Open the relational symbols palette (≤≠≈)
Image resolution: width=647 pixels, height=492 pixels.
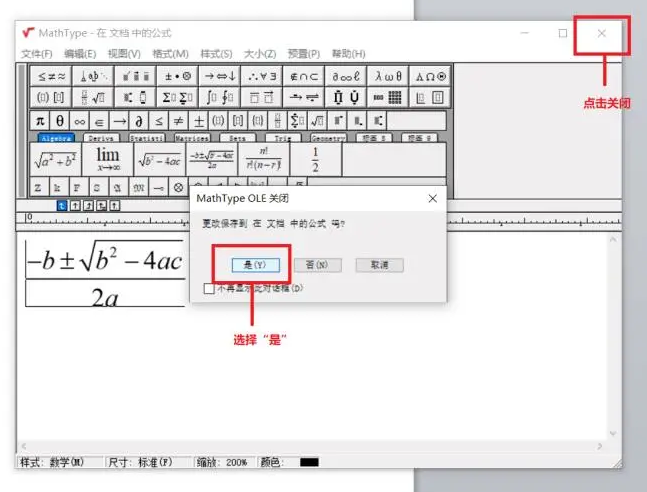coord(51,76)
